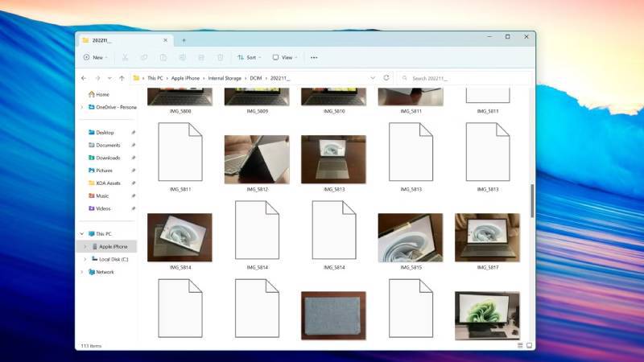This screenshot has width=644, height=362.
Task: Open the Sort dropdown menu
Action: [250, 58]
